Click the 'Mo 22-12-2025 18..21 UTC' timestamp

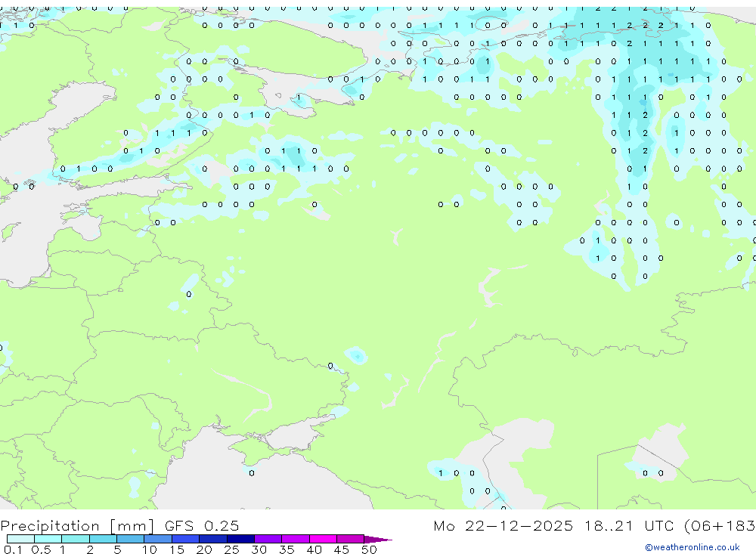point(556,525)
